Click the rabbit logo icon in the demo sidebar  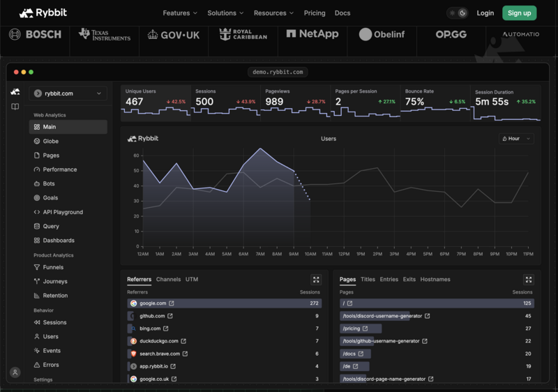coord(15,92)
